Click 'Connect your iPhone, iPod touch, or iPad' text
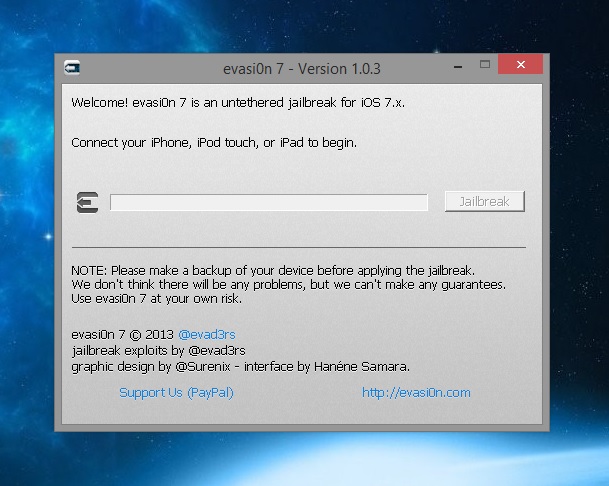 (214, 143)
